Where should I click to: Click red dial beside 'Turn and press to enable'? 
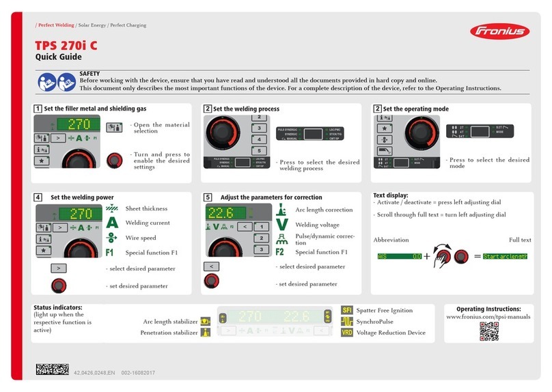pyautogui.click(x=114, y=160)
